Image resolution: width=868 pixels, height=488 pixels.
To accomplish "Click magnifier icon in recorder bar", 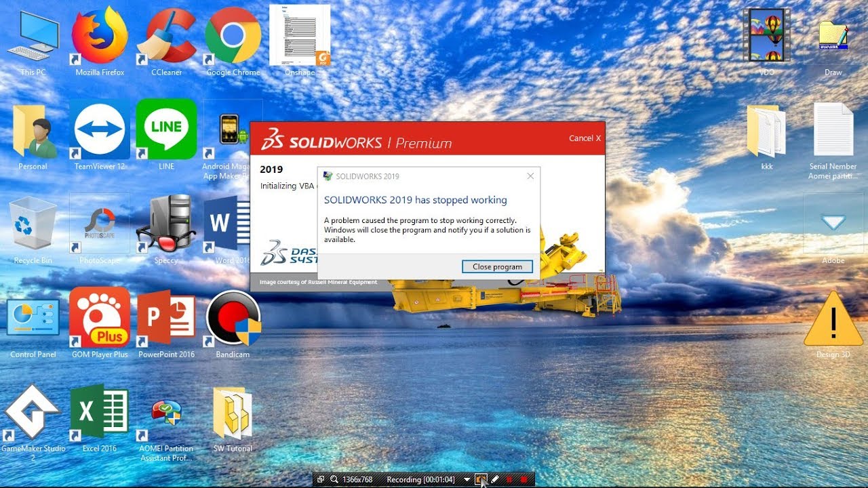I will coord(334,479).
